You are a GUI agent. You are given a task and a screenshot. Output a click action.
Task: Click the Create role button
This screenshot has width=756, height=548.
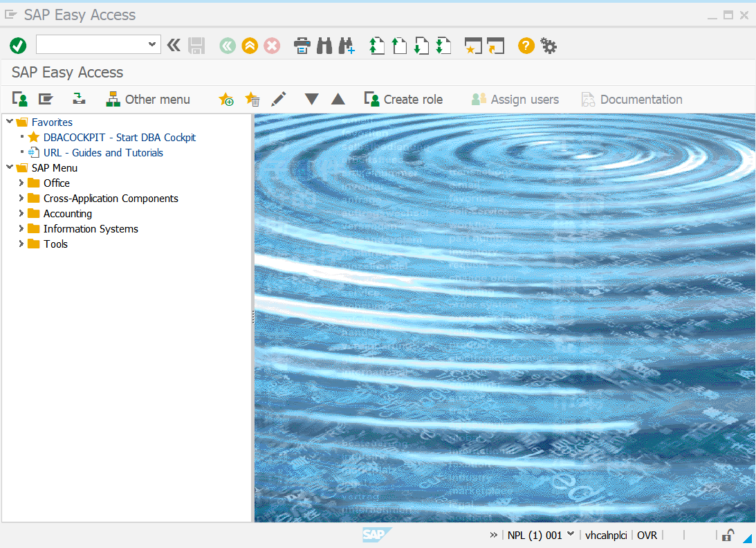403,100
